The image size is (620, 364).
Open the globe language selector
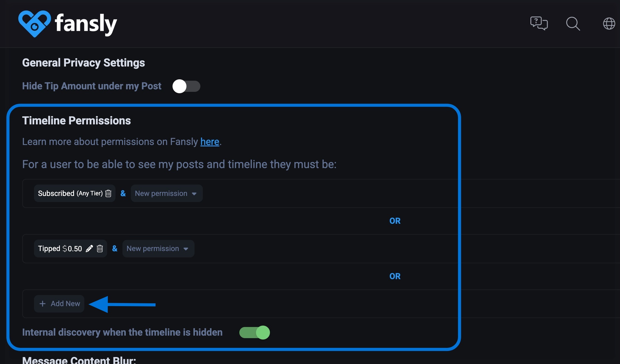coord(609,23)
